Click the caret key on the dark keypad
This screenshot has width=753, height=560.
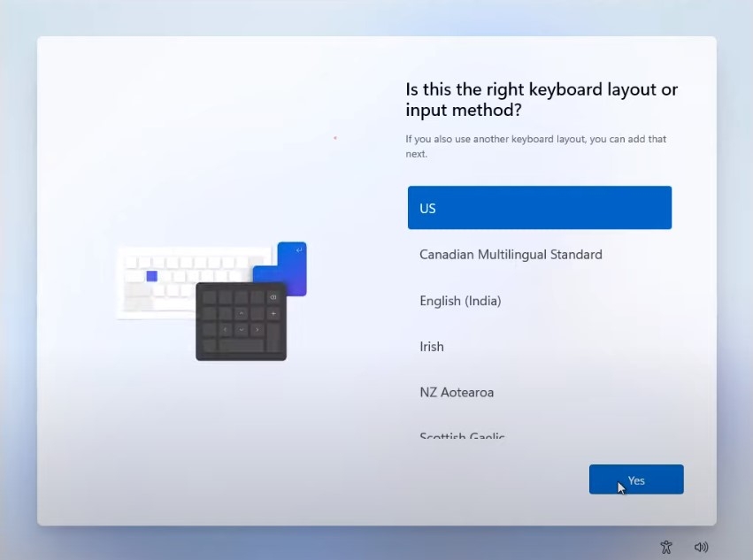[241, 313]
